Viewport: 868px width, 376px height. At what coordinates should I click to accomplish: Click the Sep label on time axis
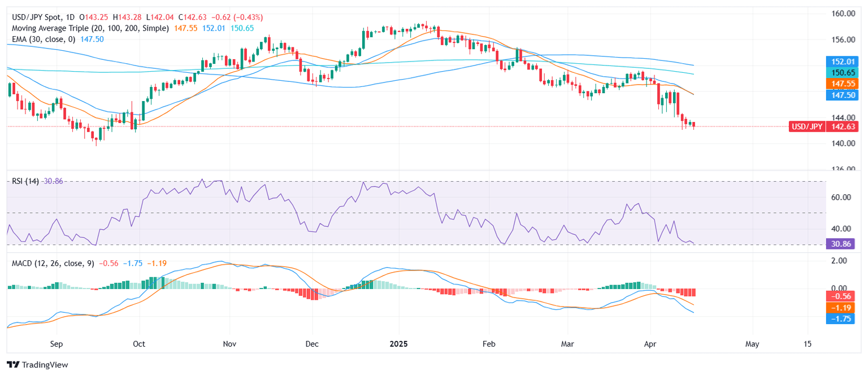57,343
